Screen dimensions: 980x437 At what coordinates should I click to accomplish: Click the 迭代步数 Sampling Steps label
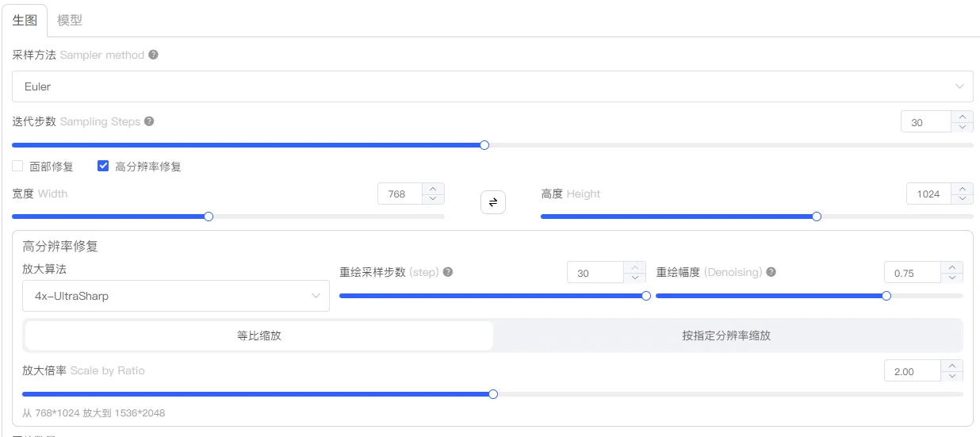(x=76, y=121)
